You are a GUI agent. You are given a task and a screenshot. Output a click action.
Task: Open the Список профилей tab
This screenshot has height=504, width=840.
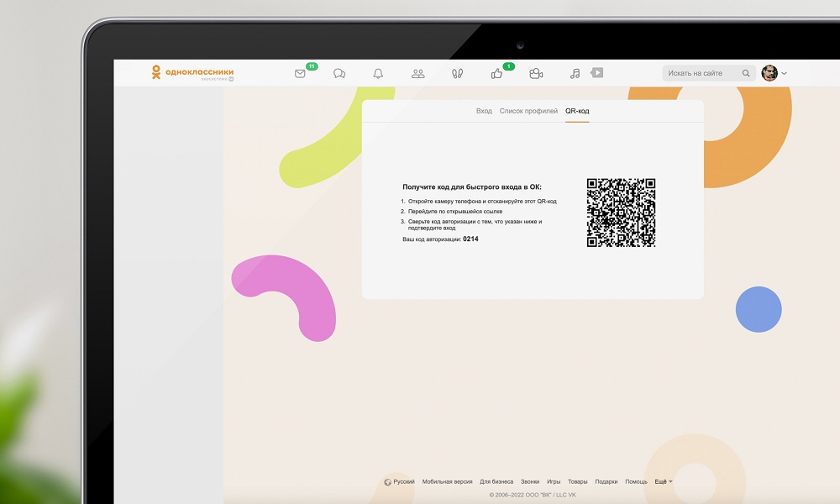[x=528, y=110]
